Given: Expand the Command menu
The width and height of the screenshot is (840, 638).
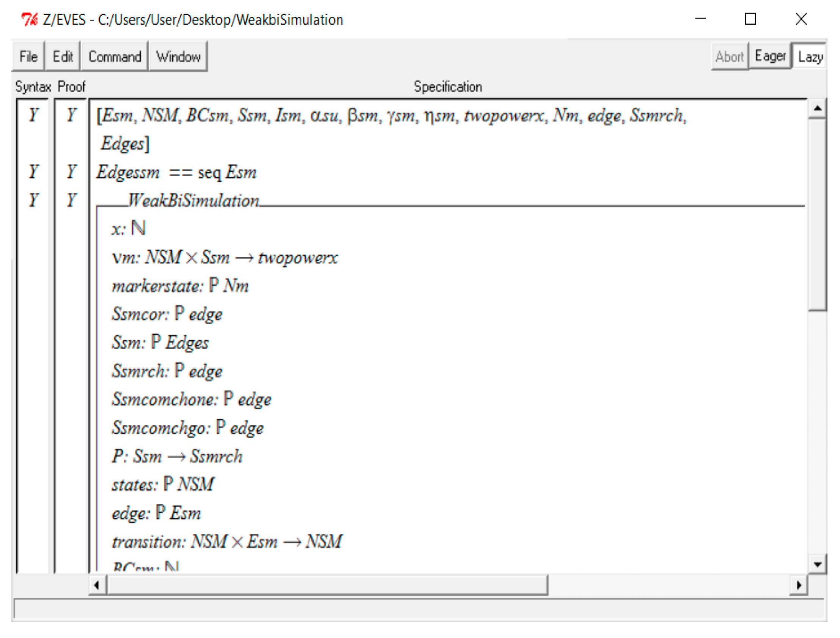Looking at the screenshot, I should pyautogui.click(x=115, y=57).
